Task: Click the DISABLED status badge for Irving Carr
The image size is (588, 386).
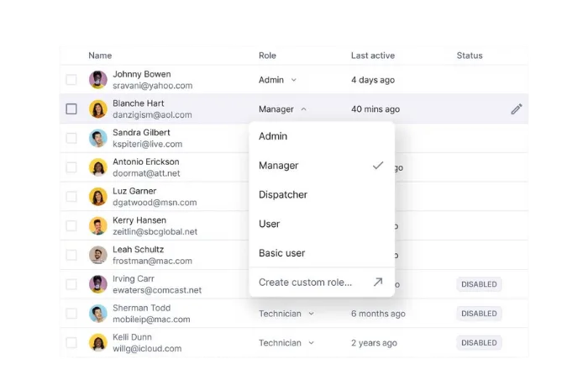Action: point(479,284)
